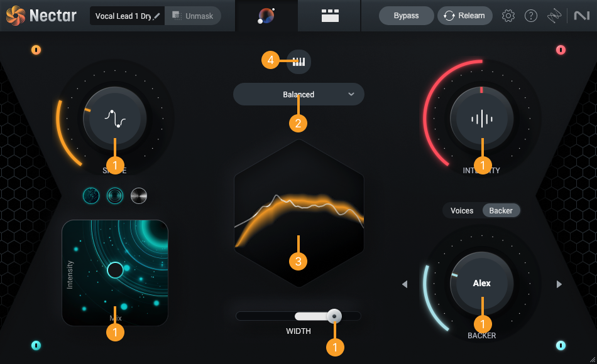Open the settings gear
The width and height of the screenshot is (597, 364).
click(508, 16)
